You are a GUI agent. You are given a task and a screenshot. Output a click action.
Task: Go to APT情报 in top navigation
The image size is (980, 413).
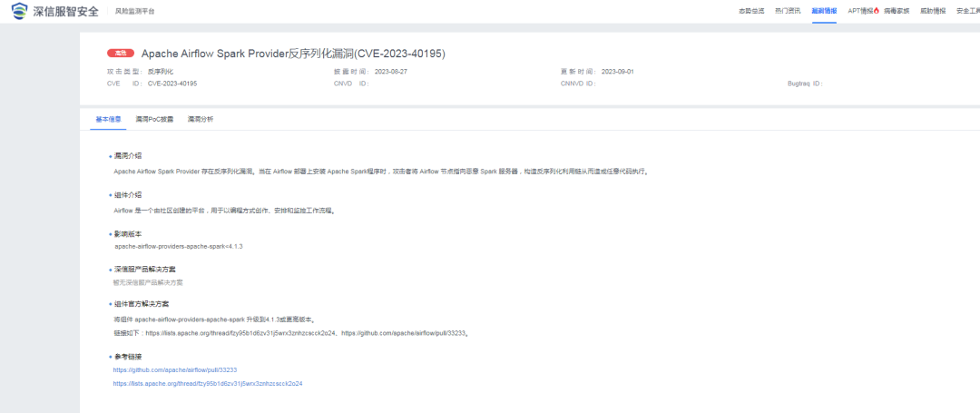(860, 11)
